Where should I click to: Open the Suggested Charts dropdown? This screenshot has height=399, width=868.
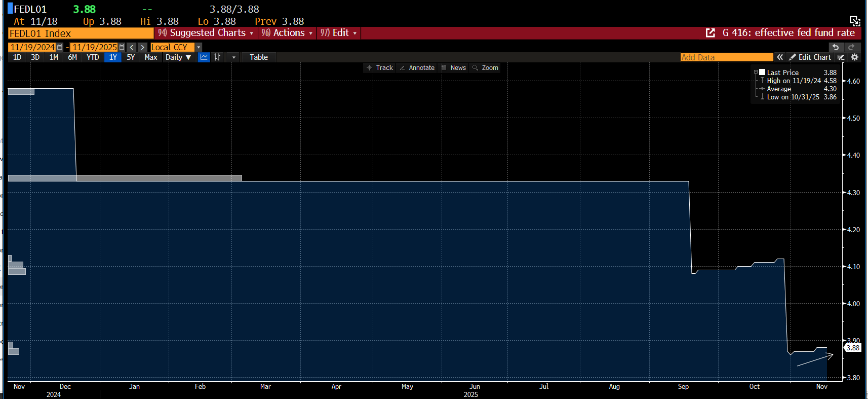(x=206, y=33)
